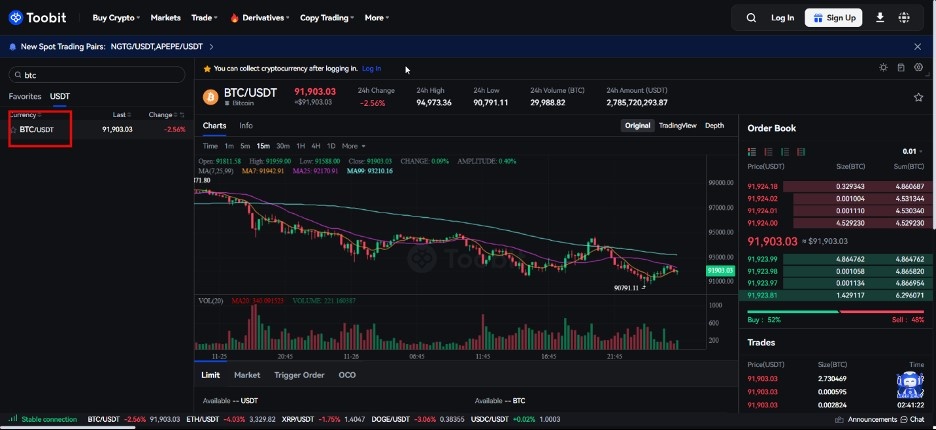Select the Time chart interval
This screenshot has width=936, height=430.
click(210, 146)
